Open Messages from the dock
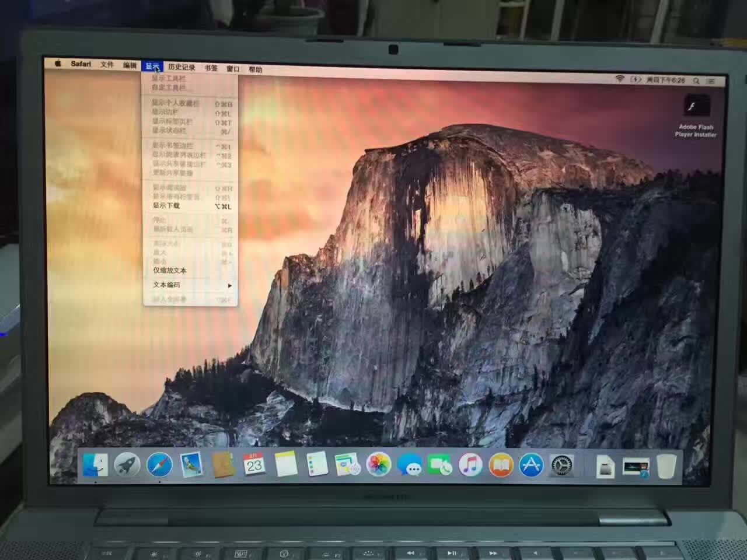Viewport: 747px width, 560px height. point(409,466)
